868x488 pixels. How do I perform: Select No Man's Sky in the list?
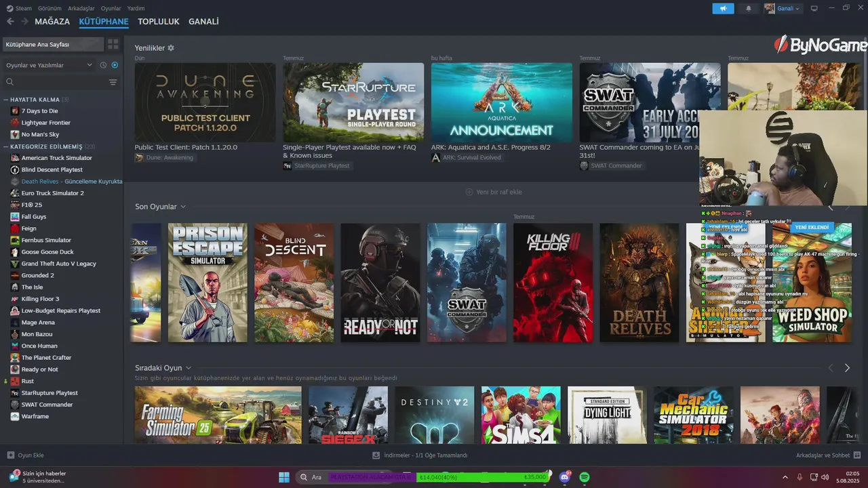tap(40, 134)
